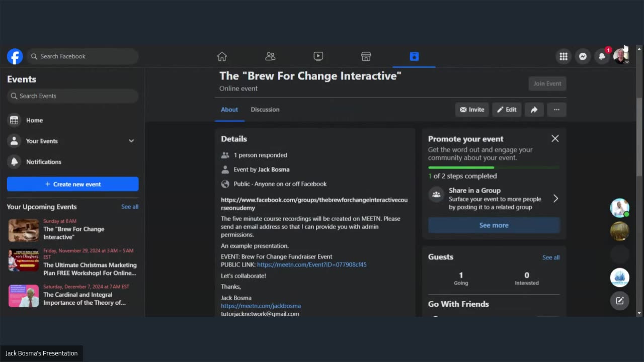Click Jack Bosma's Presentation label

coord(42,353)
